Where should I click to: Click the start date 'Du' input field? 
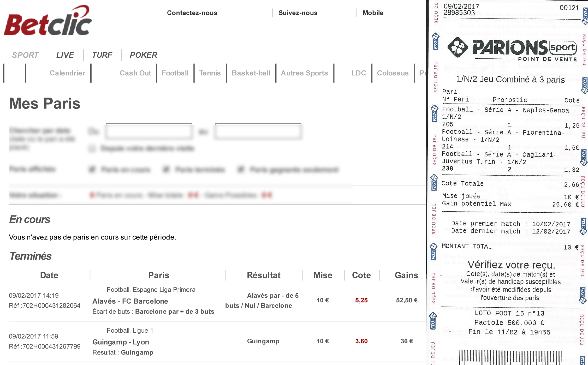149,132
